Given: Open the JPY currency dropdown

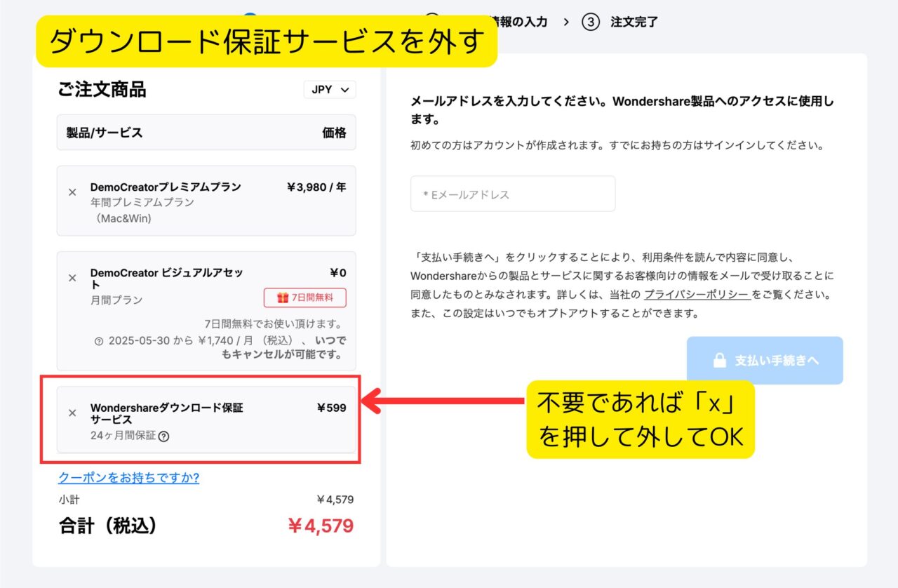Looking at the screenshot, I should (x=330, y=90).
